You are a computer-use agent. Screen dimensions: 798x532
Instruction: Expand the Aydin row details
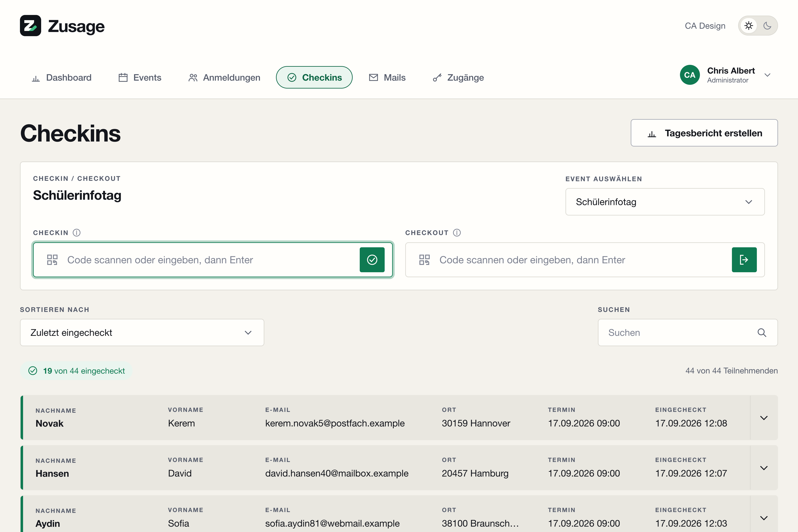click(764, 518)
